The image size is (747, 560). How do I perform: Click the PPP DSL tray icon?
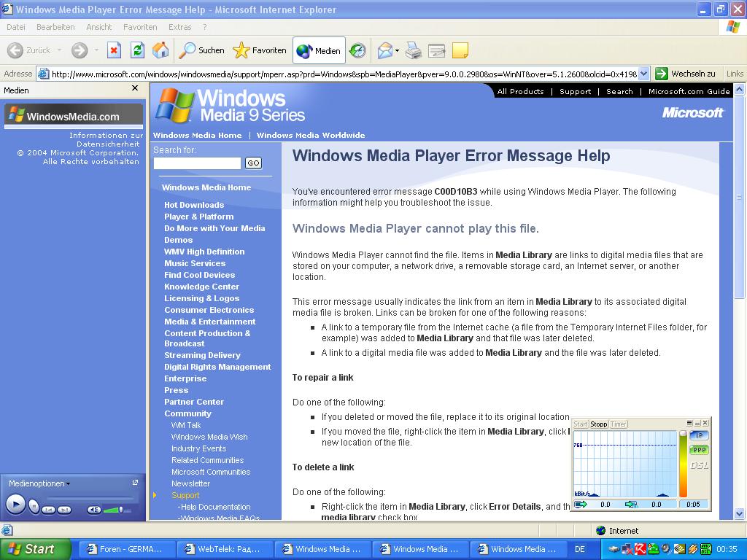click(706, 549)
